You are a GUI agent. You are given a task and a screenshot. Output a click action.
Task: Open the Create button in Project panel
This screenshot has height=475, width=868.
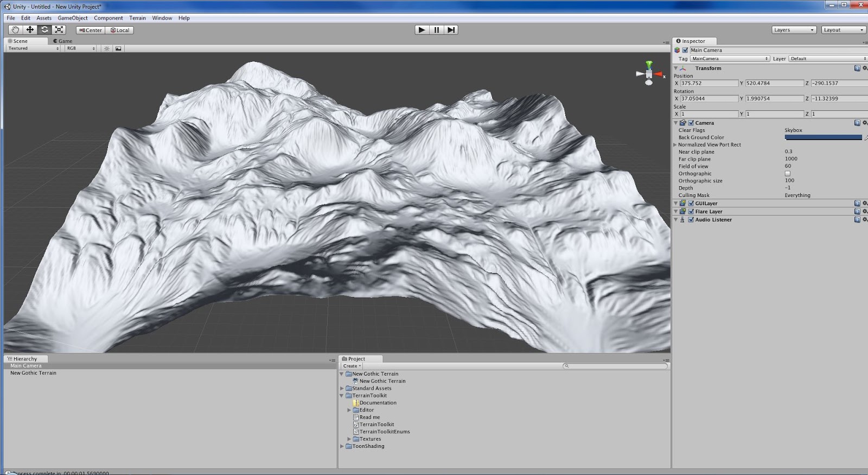point(352,366)
